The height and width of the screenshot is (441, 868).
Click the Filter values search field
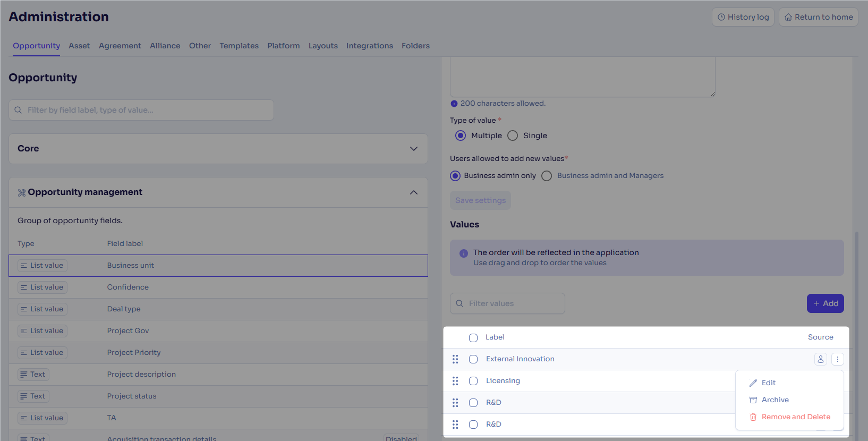507,303
